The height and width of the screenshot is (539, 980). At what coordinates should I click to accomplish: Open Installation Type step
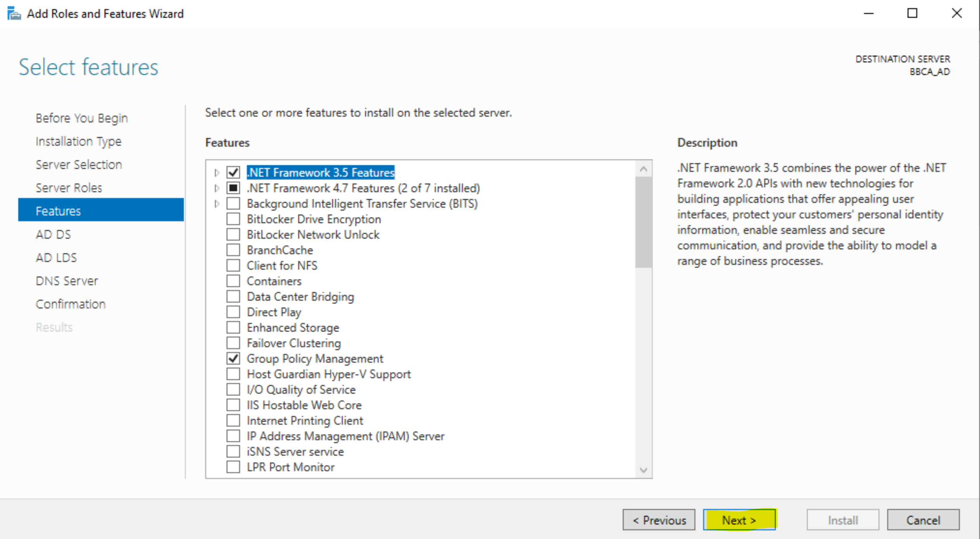coord(79,141)
